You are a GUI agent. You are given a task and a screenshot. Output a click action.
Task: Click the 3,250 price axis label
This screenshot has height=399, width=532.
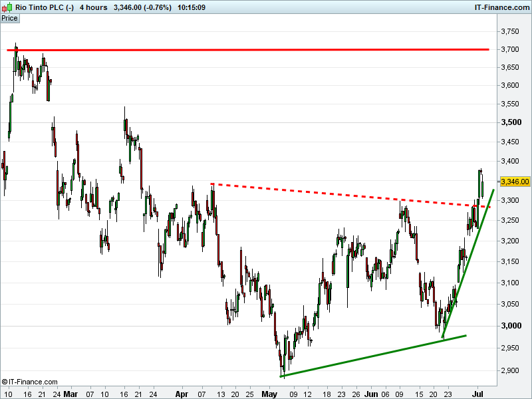click(510, 221)
